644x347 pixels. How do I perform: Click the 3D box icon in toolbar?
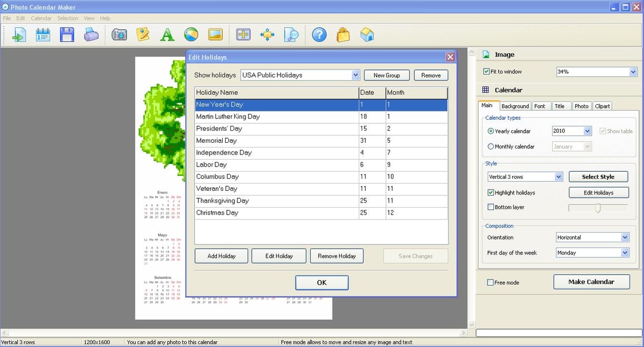(x=367, y=35)
